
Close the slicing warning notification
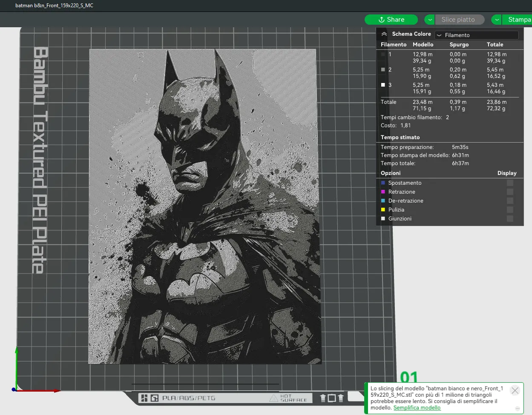coord(515,390)
